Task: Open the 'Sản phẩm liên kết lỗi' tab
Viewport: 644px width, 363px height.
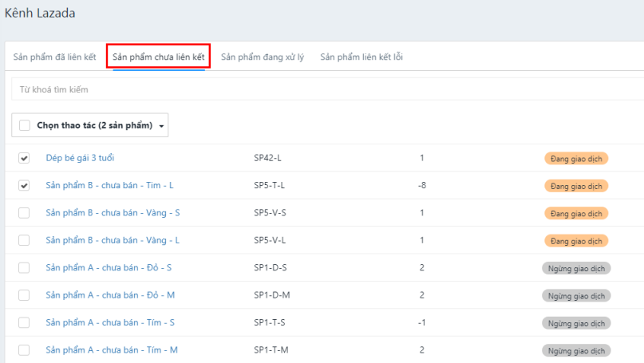Action: click(x=362, y=57)
